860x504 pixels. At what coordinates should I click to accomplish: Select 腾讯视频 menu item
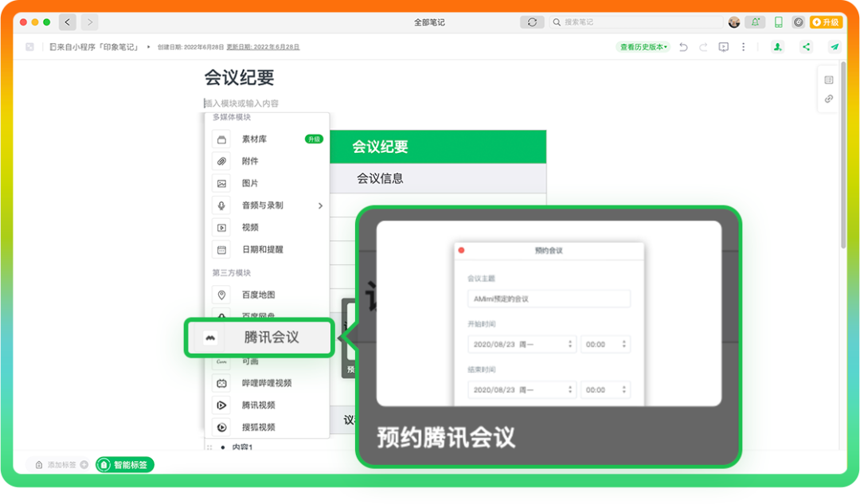point(267,405)
